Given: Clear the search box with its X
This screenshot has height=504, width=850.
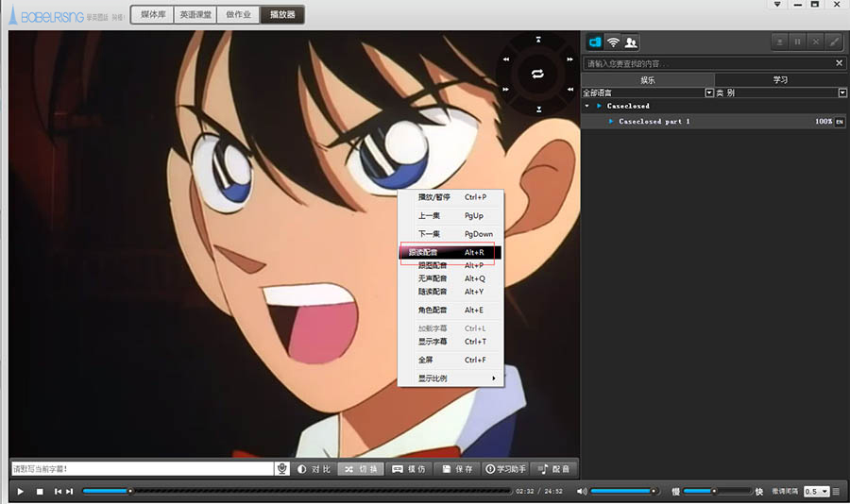Looking at the screenshot, I should pos(840,63).
